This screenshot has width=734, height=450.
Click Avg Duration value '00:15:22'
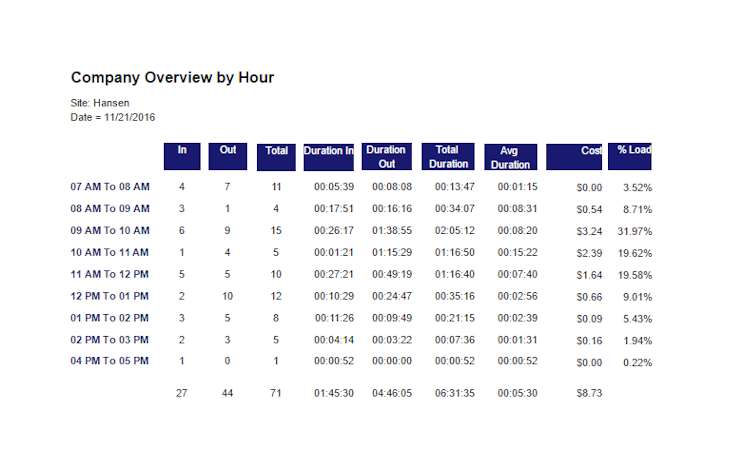(x=517, y=253)
